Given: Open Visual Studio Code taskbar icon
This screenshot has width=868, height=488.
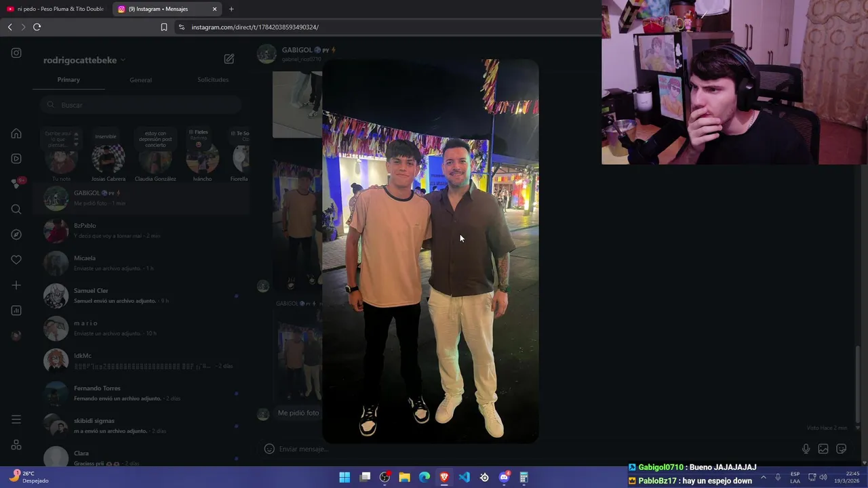Looking at the screenshot, I should (464, 477).
